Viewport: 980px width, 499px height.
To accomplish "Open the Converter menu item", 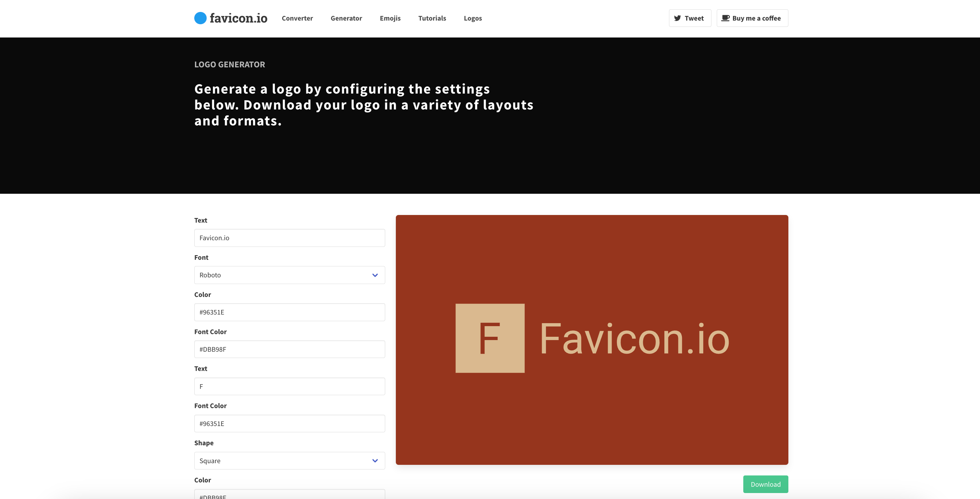I will 297,18.
